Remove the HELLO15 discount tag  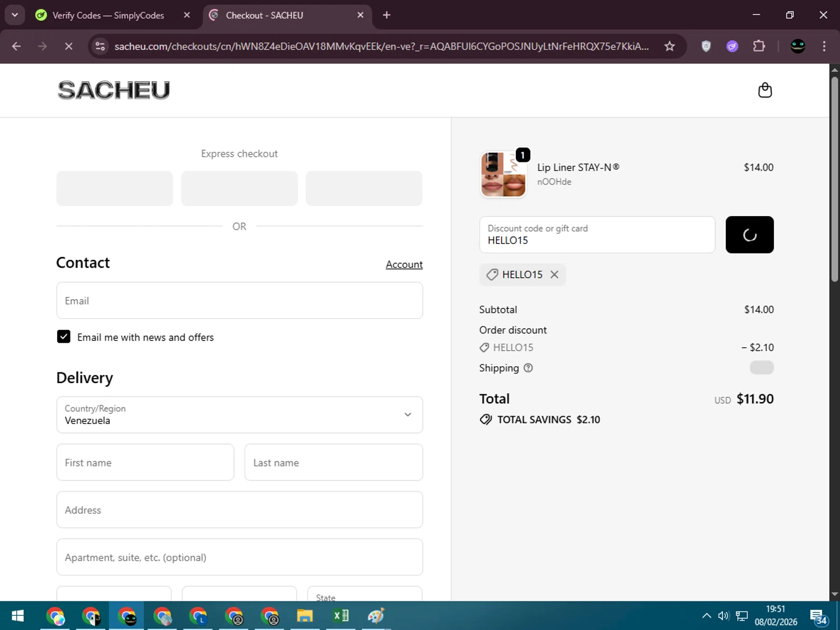(x=554, y=274)
